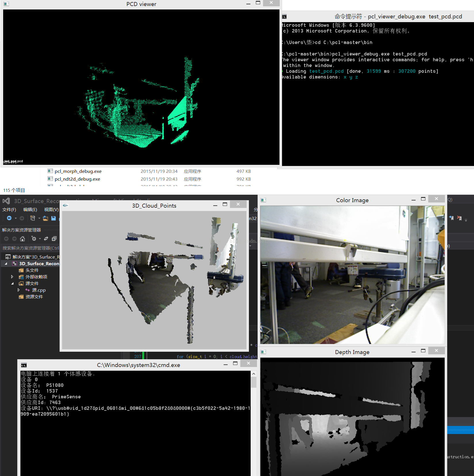
Task: Select pcl_ndt2d_debug.exe in file list
Action: point(77,179)
